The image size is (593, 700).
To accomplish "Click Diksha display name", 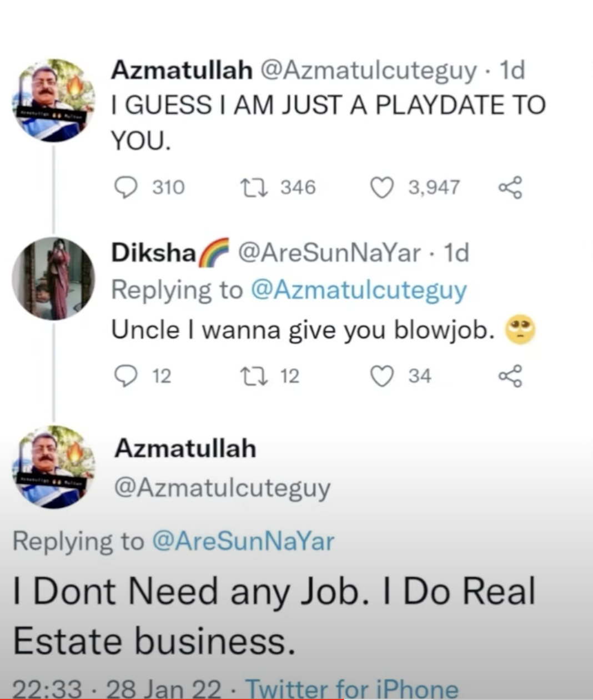I will pos(153,253).
